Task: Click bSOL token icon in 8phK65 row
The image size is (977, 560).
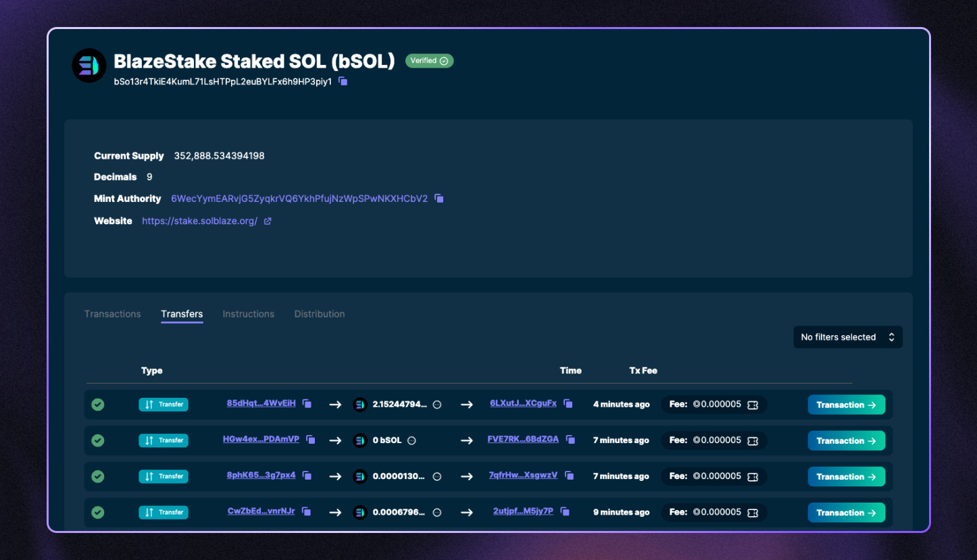Action: 360,476
